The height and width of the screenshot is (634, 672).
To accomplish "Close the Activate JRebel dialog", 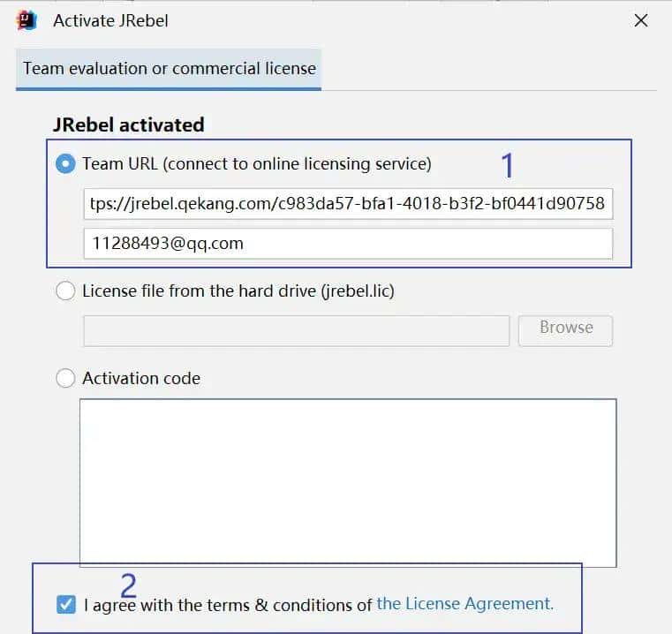I will pos(642,21).
